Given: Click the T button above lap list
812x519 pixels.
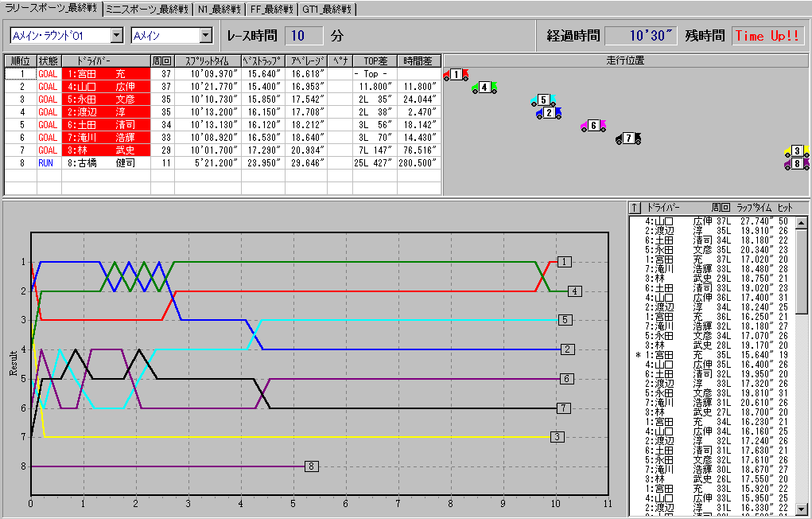Looking at the screenshot, I should [634, 207].
